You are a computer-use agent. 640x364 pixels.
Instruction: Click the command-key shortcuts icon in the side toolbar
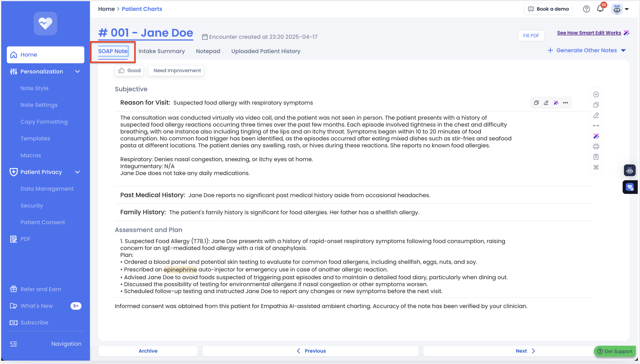[596, 167]
